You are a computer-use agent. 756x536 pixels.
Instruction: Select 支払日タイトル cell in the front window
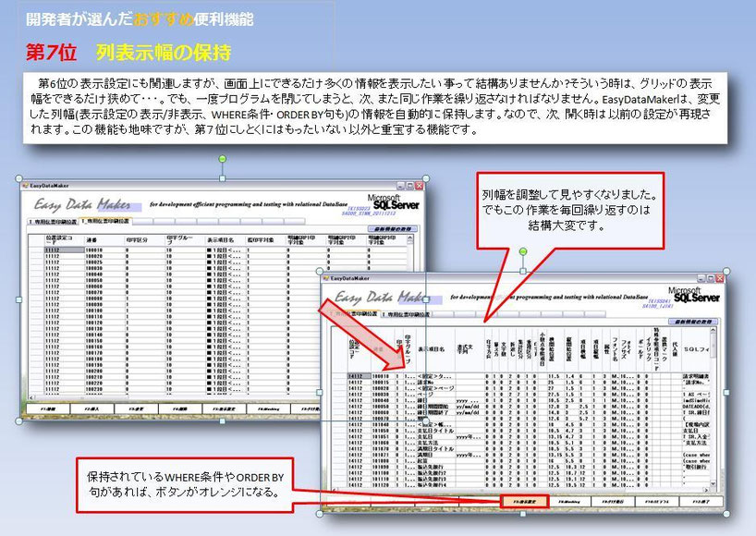[x=436, y=431]
